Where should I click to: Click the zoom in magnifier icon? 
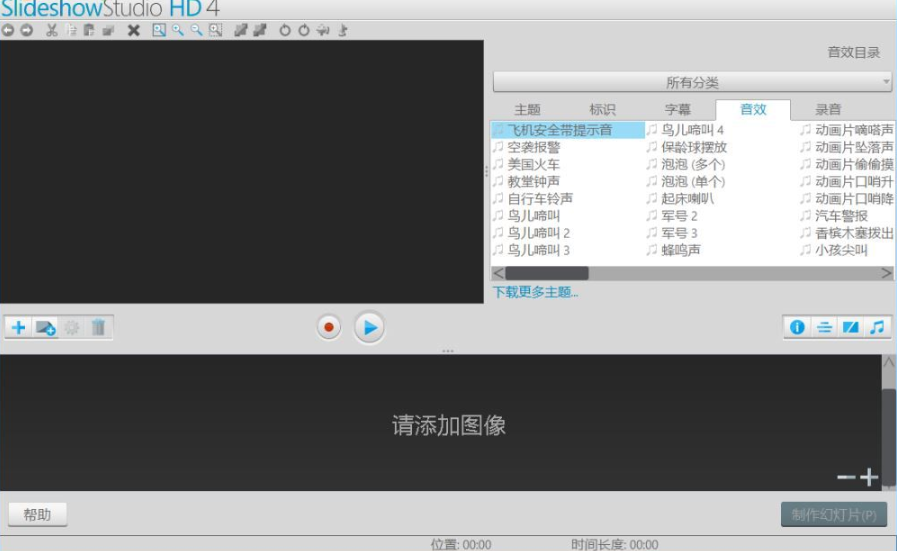click(178, 30)
